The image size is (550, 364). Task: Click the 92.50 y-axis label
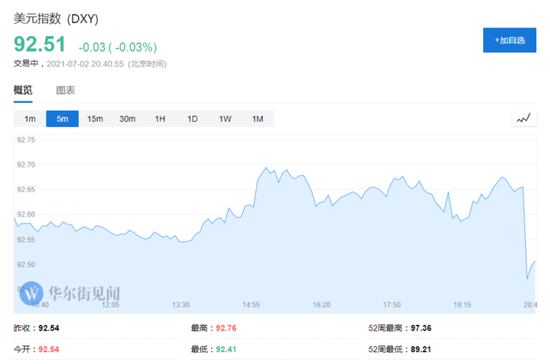26,264
